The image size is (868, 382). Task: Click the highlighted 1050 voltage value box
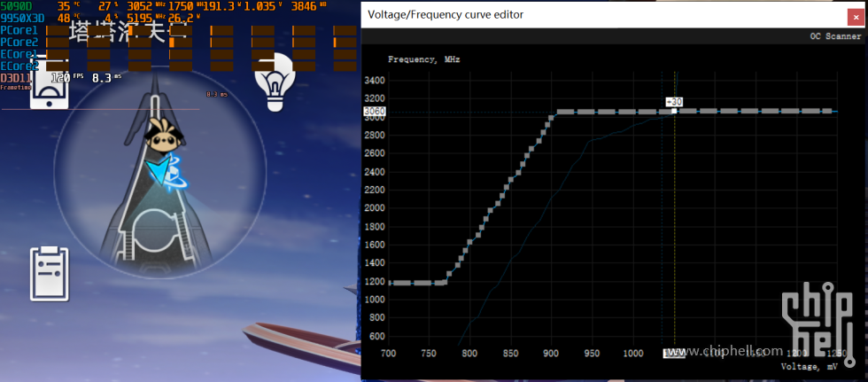674,354
